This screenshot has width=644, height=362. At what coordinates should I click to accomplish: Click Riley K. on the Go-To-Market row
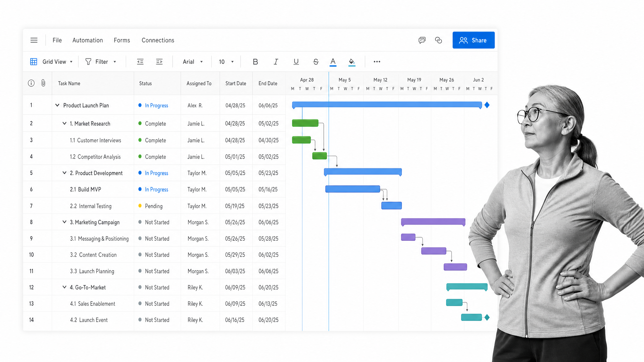(x=195, y=288)
